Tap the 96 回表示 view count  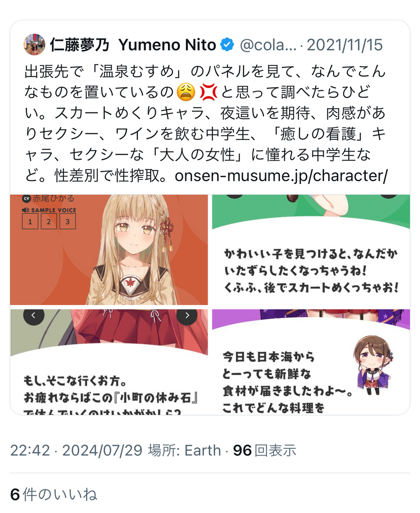264,450
